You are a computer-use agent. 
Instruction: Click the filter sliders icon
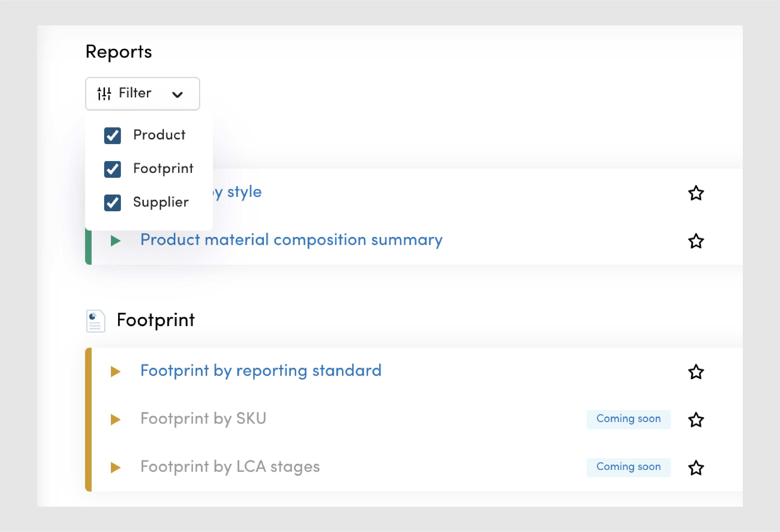tap(104, 94)
